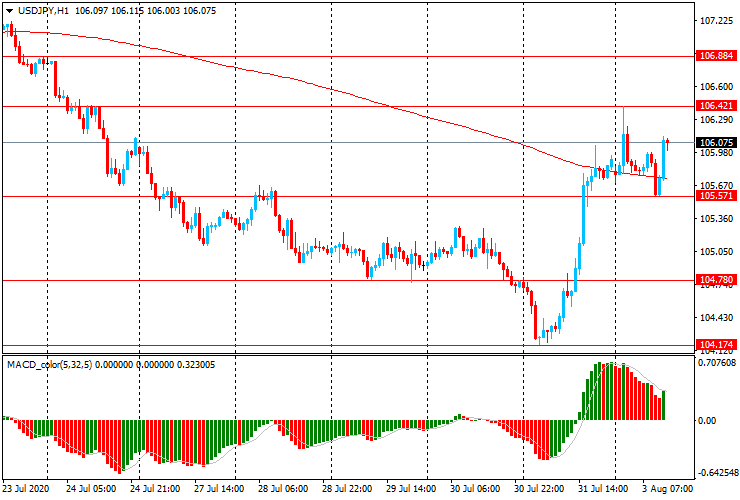
Task: Click the 106.600 price scale value
Action: click(716, 87)
